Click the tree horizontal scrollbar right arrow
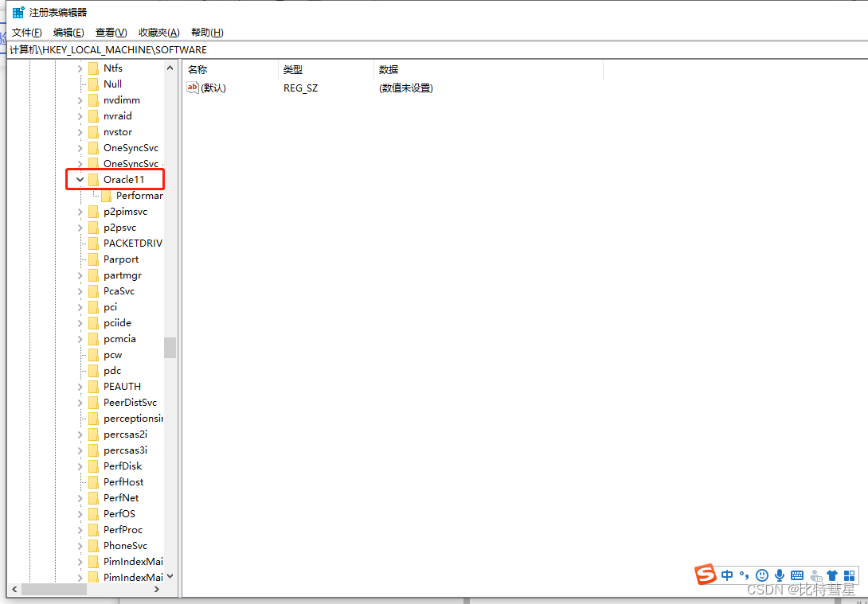Screen dimensions: 868x604 (157, 590)
